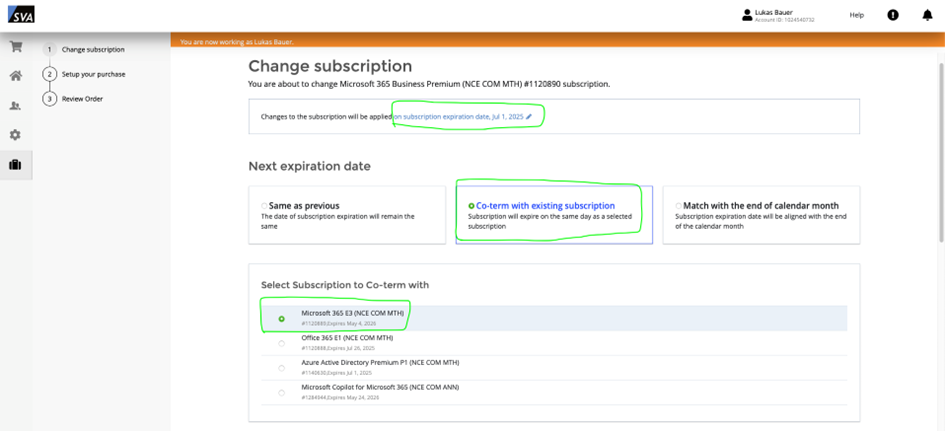The width and height of the screenshot is (945, 431).
Task: Choose Microsoft Copilot for Microsoft 365 subscription
Action: click(281, 392)
